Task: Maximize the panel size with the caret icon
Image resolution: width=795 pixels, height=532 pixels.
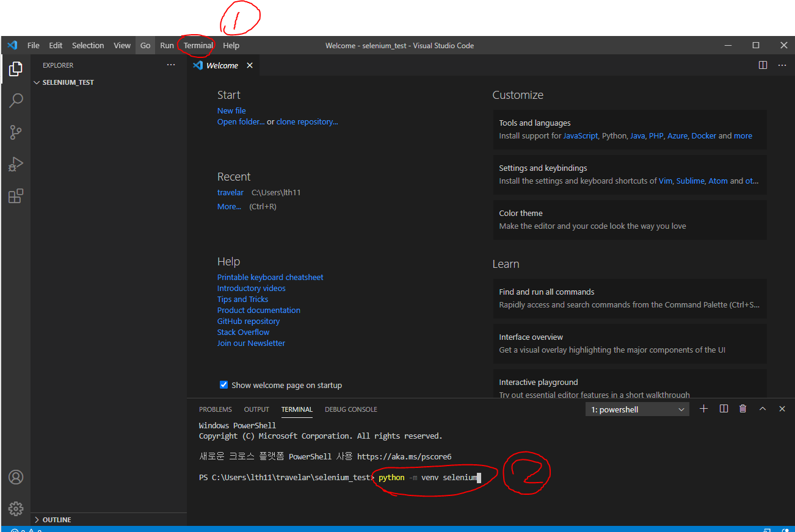Action: pos(763,409)
